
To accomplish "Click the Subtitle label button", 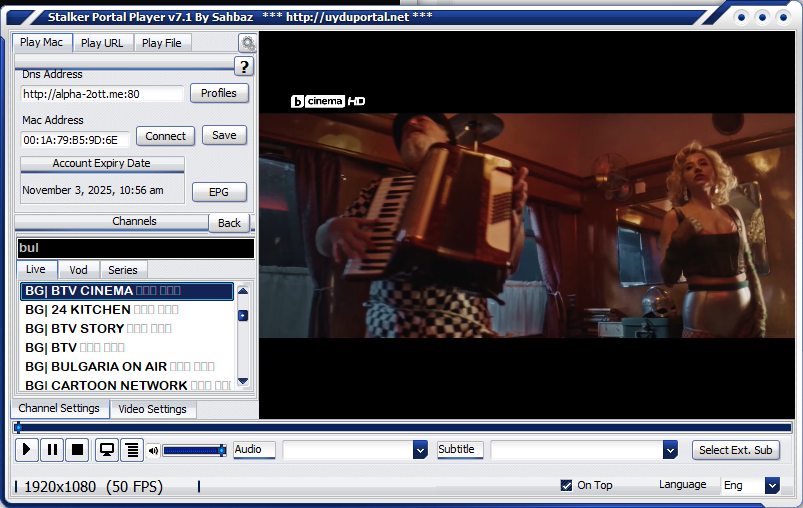I will (460, 450).
